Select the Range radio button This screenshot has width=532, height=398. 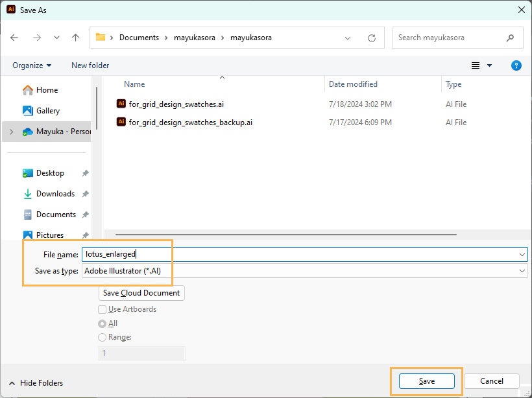(x=102, y=337)
